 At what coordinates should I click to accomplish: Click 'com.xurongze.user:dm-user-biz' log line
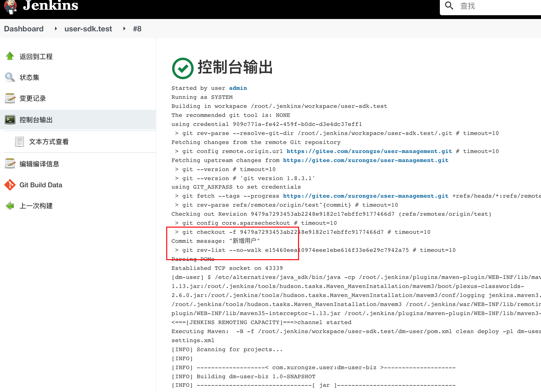[x=313, y=368]
